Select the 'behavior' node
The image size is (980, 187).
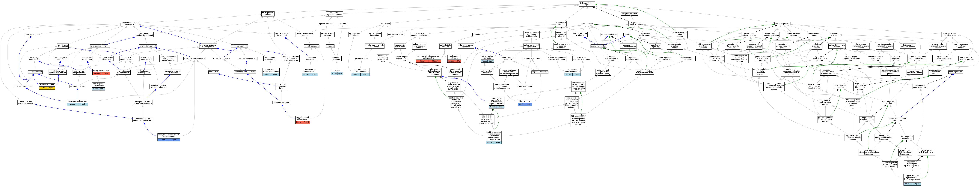(343, 24)
